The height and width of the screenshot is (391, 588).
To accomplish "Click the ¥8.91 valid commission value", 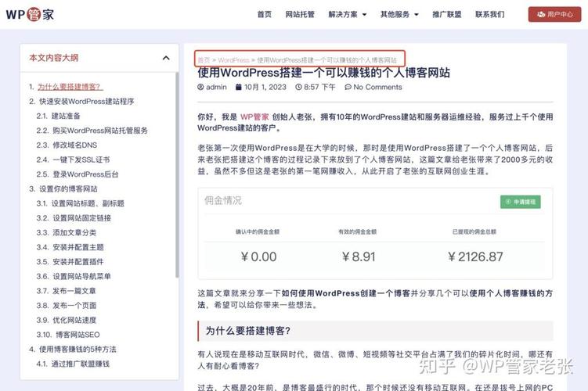I will [x=359, y=257].
